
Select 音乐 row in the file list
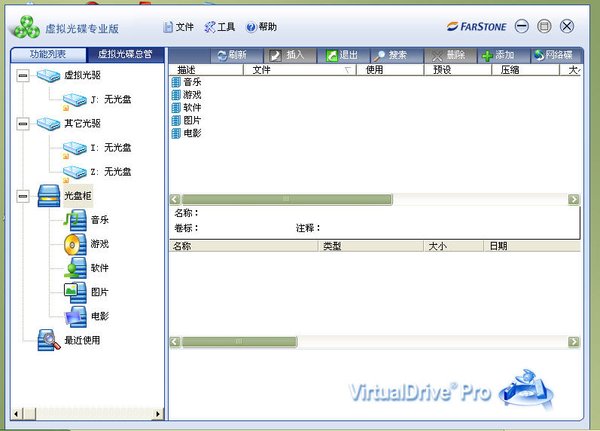tap(187, 82)
